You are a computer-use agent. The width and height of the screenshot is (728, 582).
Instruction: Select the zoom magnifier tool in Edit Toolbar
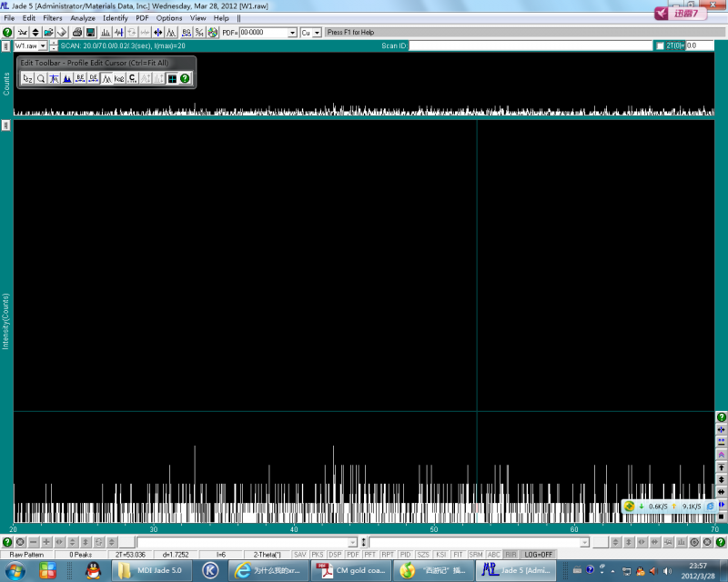41,78
